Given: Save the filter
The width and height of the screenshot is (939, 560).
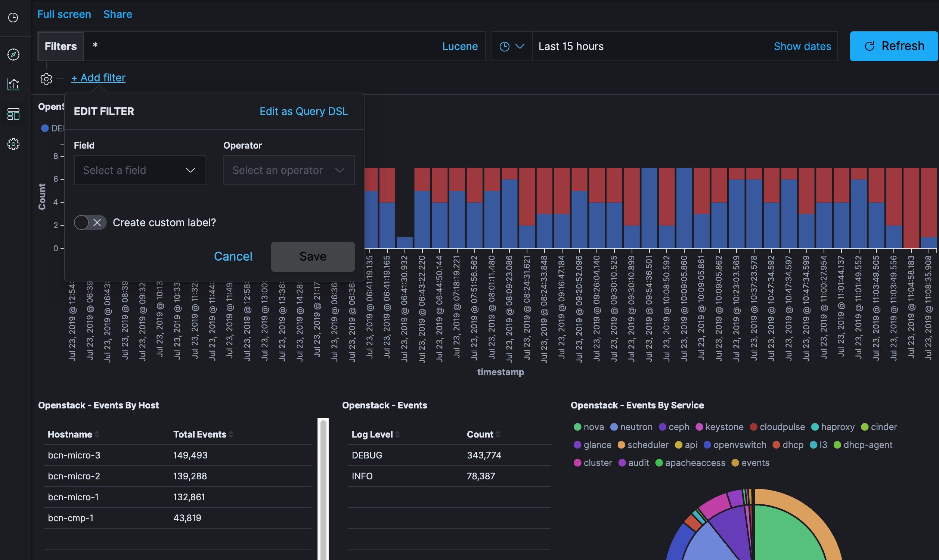Looking at the screenshot, I should 313,256.
